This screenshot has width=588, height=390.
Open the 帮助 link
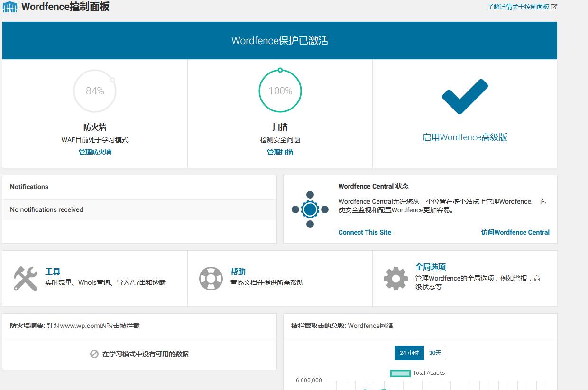238,272
